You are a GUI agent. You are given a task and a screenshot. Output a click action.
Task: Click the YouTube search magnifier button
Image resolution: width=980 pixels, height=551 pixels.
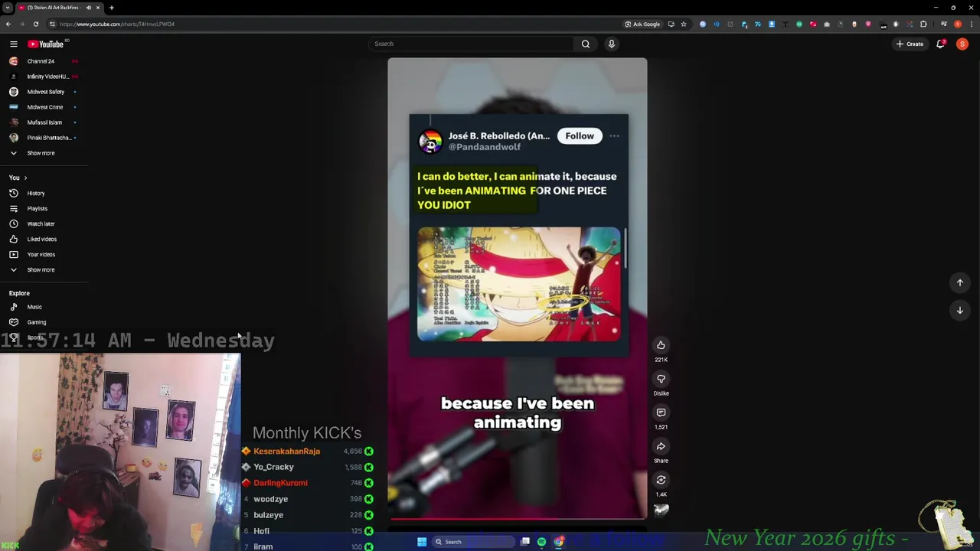(586, 44)
